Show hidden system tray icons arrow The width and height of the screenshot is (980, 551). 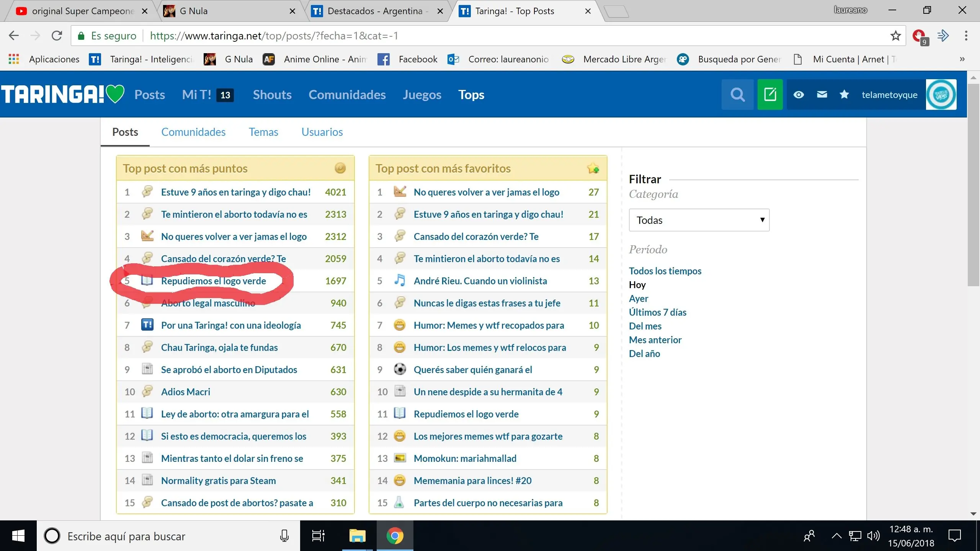click(x=836, y=536)
